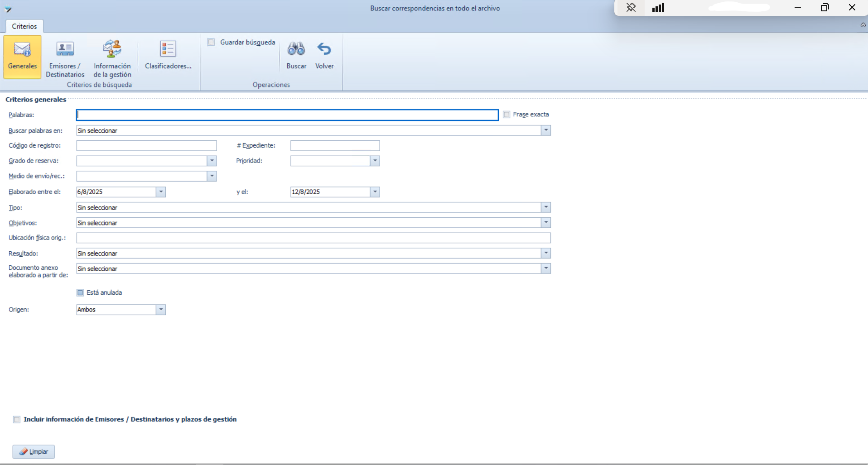Select the Criterios tab
This screenshot has height=465, width=868.
pos(24,26)
